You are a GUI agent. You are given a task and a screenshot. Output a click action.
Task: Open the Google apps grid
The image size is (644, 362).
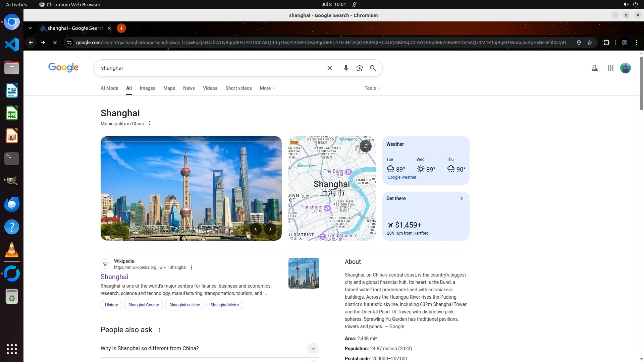[x=610, y=68]
